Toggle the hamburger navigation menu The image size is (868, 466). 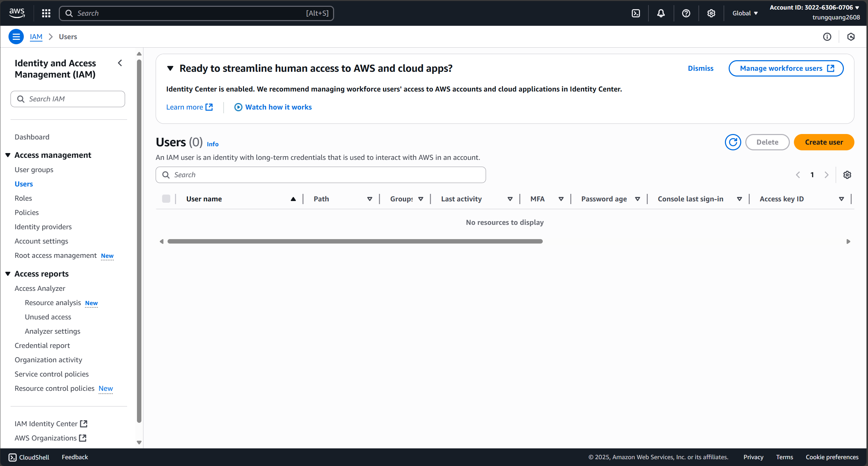(x=16, y=37)
